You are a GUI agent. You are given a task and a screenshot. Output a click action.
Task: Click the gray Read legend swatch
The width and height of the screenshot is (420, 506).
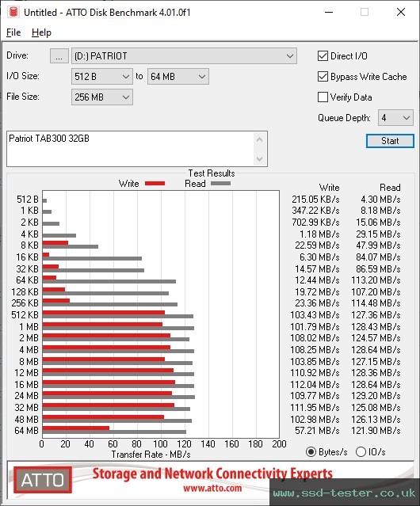tap(220, 183)
